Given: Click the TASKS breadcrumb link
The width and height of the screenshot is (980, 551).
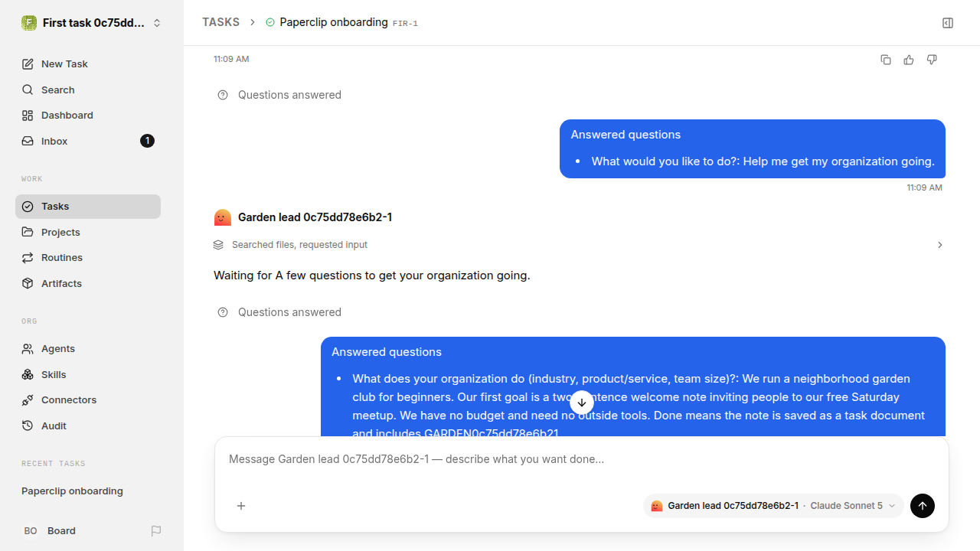Looking at the screenshot, I should click(x=221, y=22).
